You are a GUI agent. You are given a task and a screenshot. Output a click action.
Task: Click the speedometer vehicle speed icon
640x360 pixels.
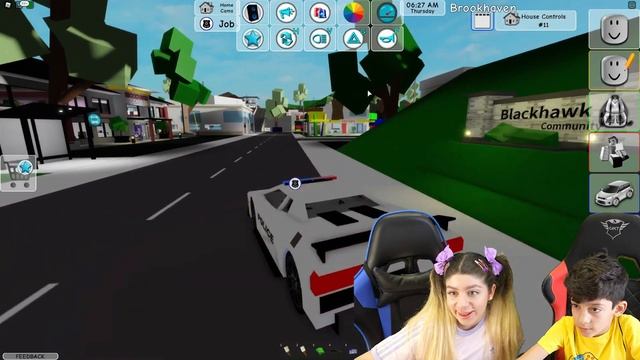(x=387, y=13)
